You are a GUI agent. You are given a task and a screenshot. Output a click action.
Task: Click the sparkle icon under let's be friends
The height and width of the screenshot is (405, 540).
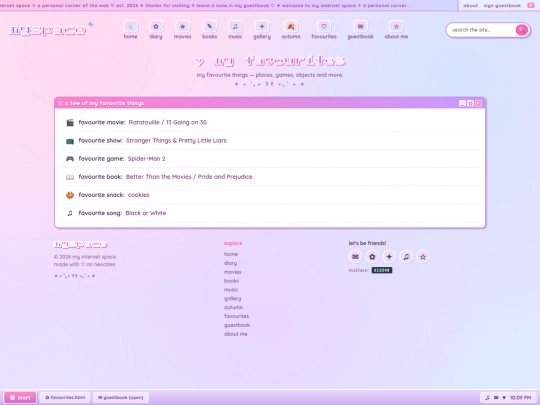pos(389,257)
